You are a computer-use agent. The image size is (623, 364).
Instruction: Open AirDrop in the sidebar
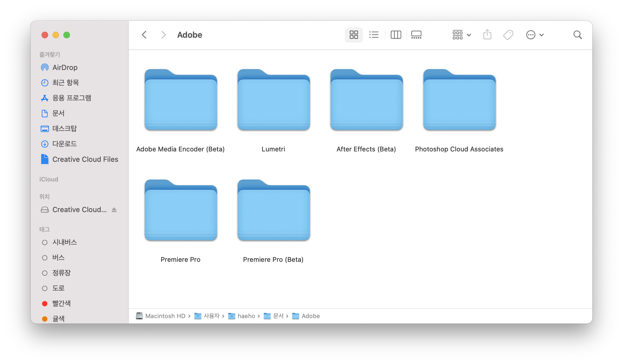click(x=65, y=67)
